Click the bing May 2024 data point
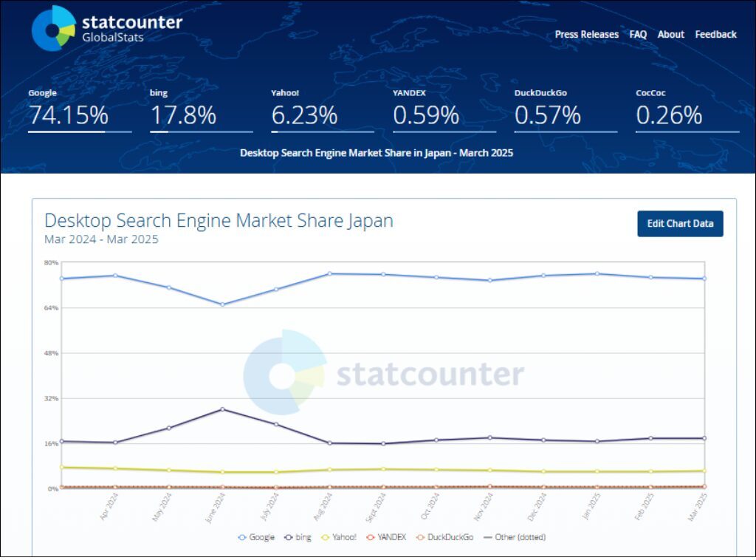 pyautogui.click(x=169, y=428)
